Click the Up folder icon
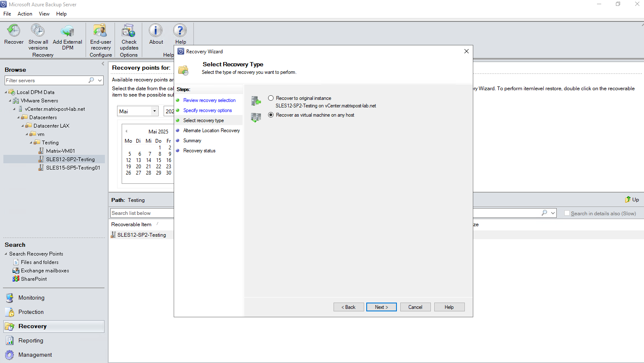Image resolution: width=644 pixels, height=363 pixels. (x=628, y=199)
